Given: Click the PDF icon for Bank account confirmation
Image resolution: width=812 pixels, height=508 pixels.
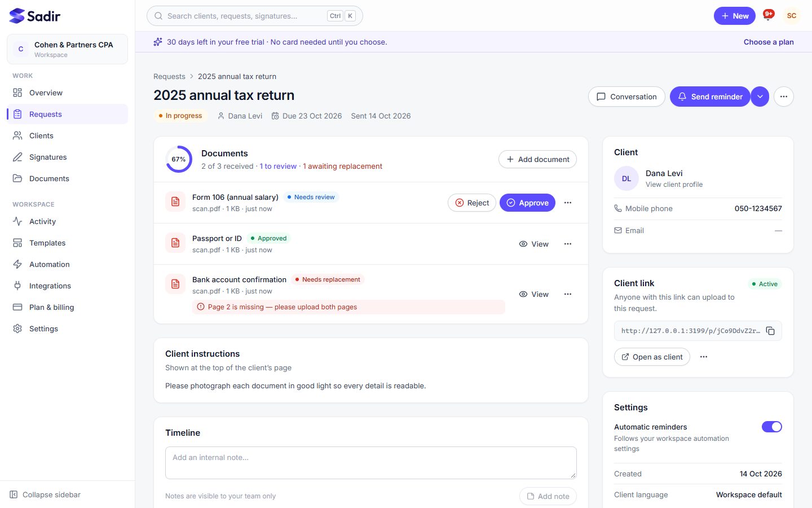Looking at the screenshot, I should tap(175, 284).
